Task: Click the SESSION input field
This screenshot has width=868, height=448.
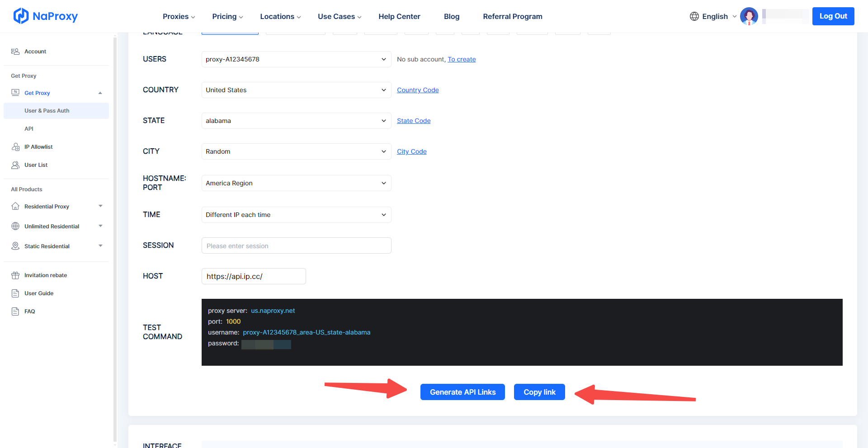Action: [x=296, y=245]
